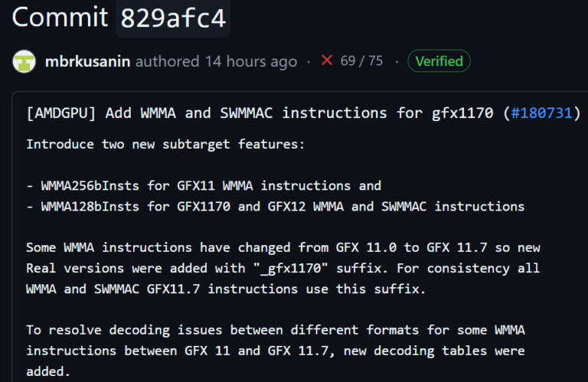Click the word "authored" beside the username
Image resolution: width=588 pixels, height=382 pixels.
[x=168, y=61]
